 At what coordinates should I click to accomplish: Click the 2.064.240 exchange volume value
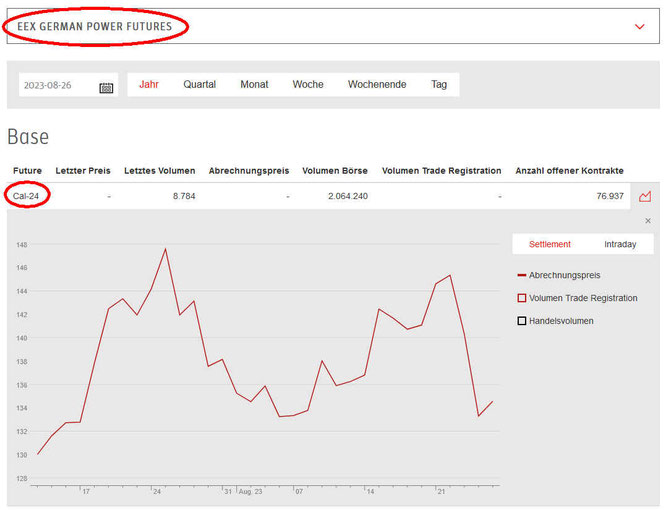pyautogui.click(x=348, y=196)
